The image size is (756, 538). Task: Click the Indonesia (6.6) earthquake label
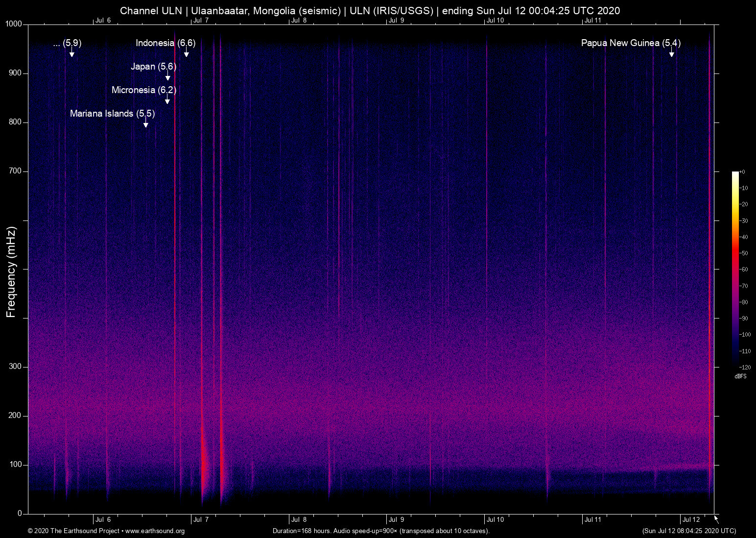coord(165,43)
